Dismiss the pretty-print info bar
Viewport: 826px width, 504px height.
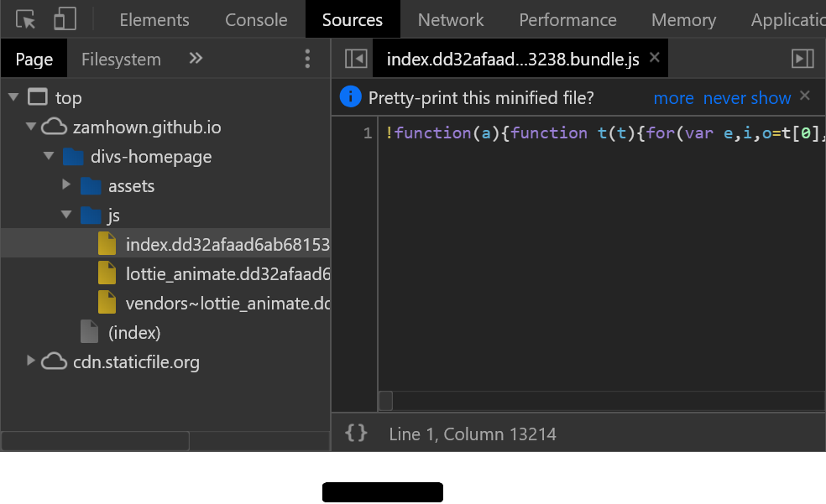coord(805,96)
